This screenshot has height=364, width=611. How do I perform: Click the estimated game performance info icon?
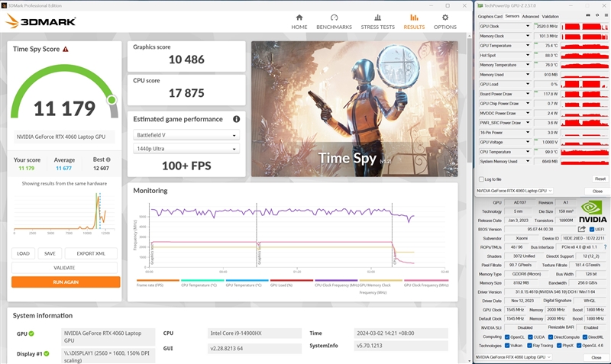(x=237, y=119)
